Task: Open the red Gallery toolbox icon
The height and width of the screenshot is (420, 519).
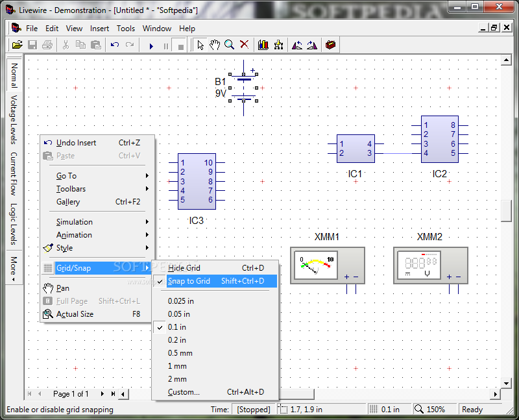Action: tap(330, 45)
